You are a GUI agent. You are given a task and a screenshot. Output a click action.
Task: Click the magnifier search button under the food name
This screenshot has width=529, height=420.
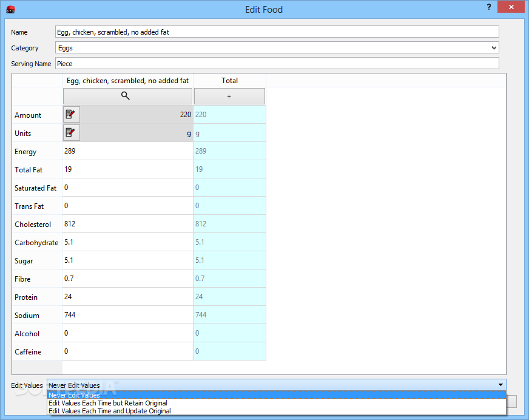point(127,97)
